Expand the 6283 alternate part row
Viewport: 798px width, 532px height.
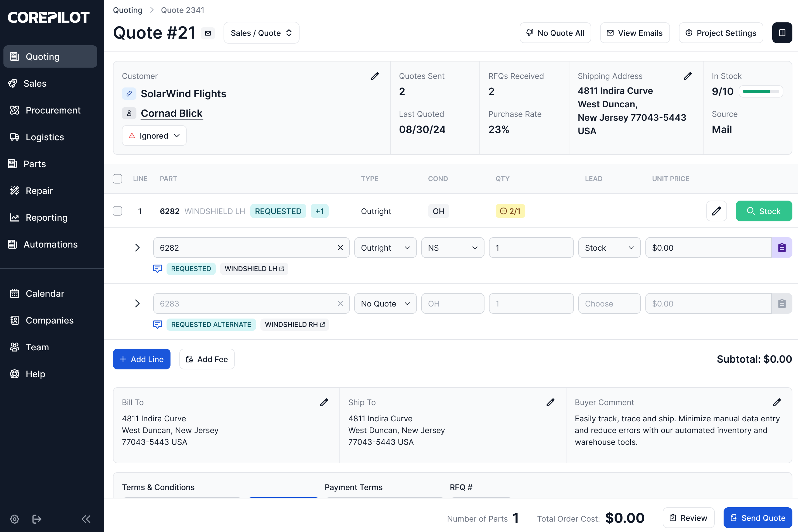(x=137, y=303)
